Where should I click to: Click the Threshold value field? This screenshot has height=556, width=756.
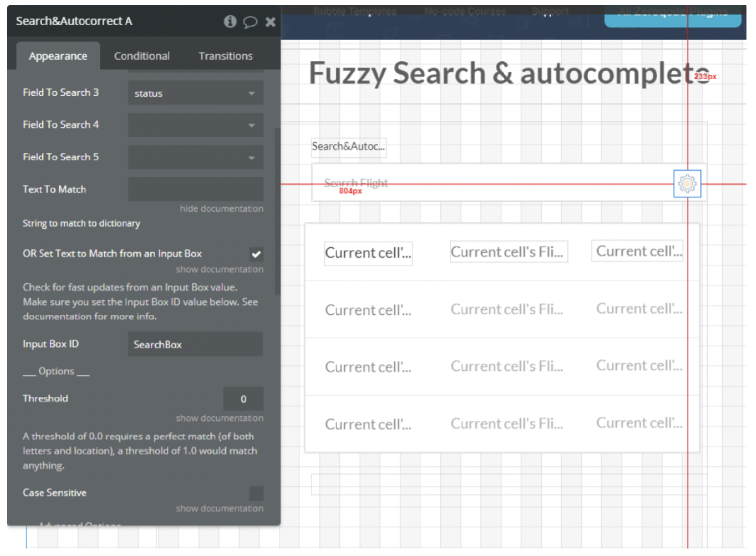click(x=243, y=399)
